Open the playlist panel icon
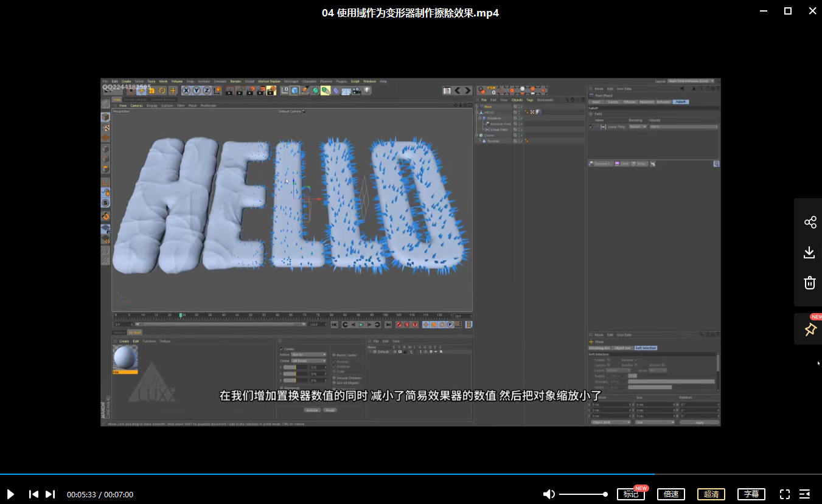822x504 pixels. 804,494
